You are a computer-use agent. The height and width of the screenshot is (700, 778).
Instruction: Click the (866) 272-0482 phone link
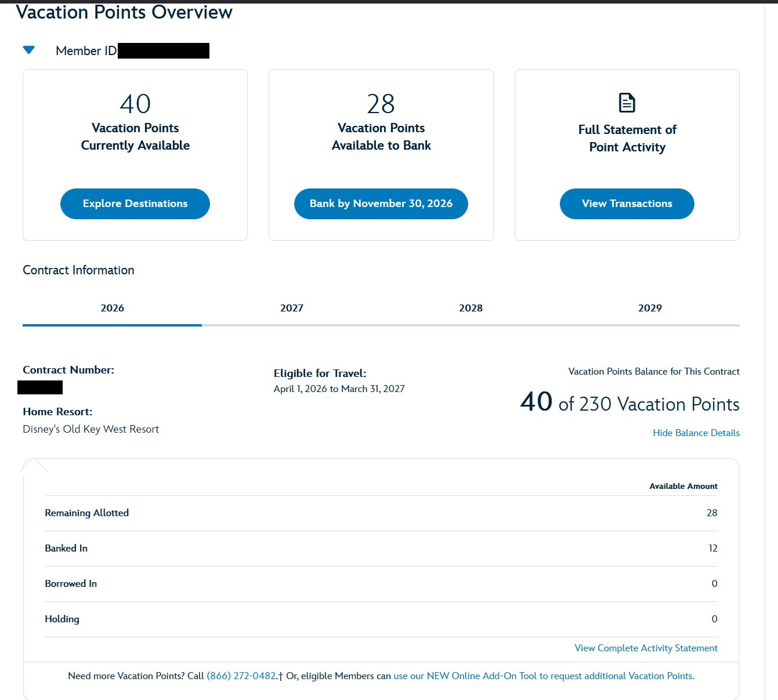pos(241,676)
